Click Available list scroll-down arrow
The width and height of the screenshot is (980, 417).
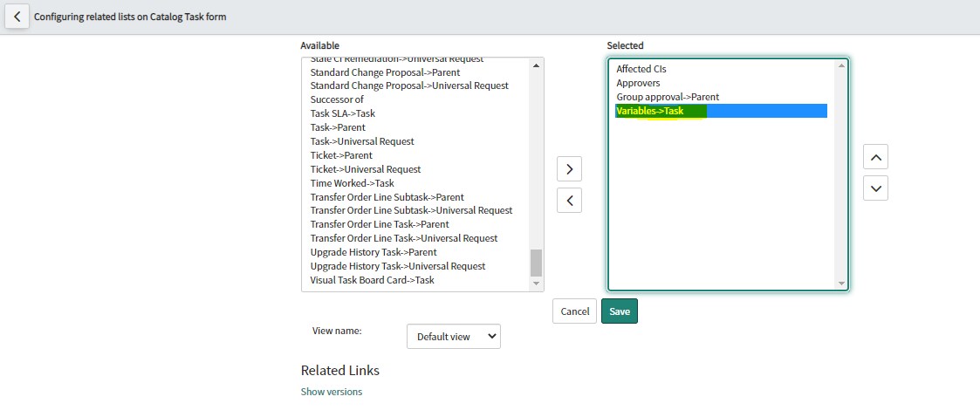click(537, 284)
